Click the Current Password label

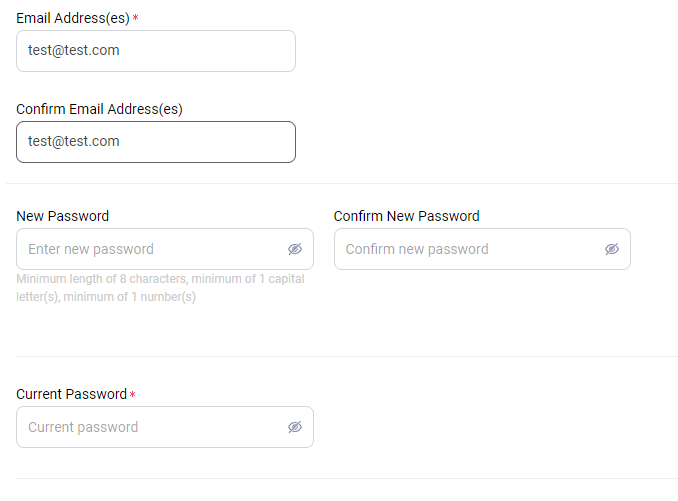(71, 394)
